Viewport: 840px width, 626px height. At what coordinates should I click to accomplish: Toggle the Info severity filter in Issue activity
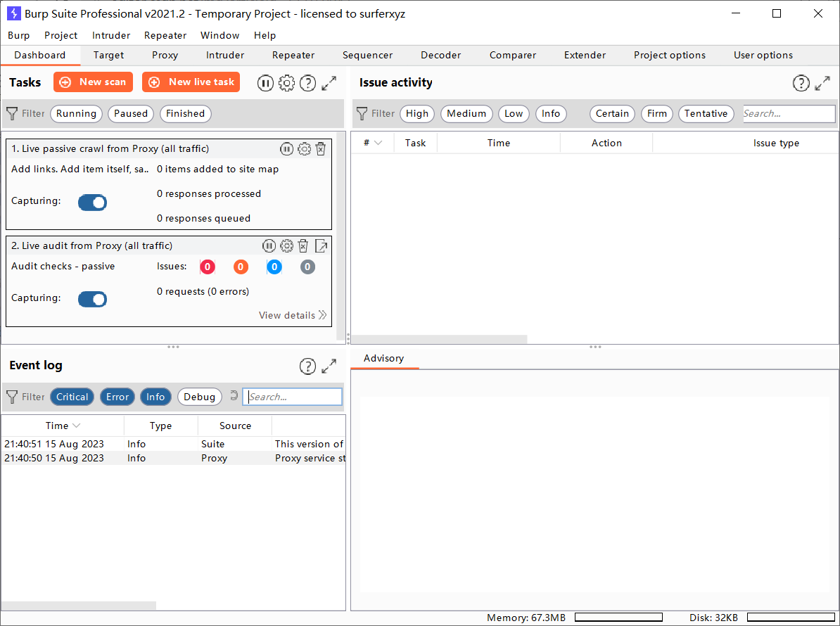551,113
